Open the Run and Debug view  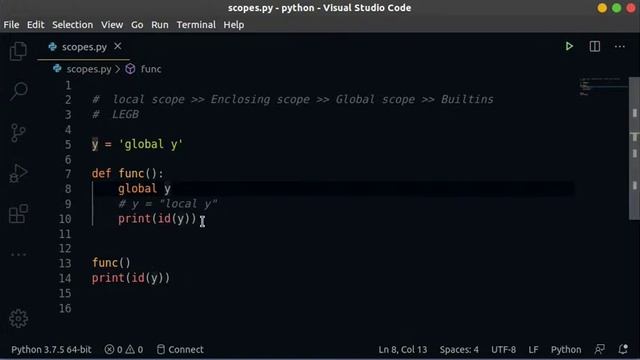tap(18, 173)
